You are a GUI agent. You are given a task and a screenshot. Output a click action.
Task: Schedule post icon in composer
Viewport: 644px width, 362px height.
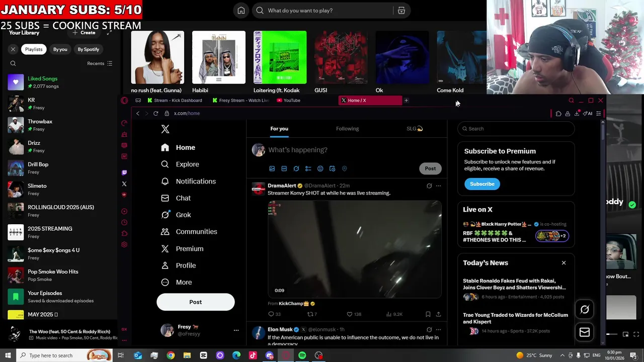[333, 168]
